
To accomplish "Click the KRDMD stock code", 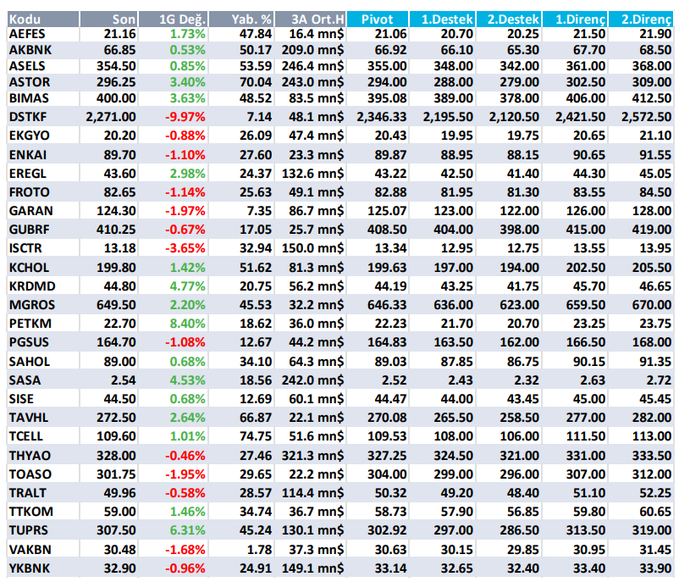I will tap(32, 286).
